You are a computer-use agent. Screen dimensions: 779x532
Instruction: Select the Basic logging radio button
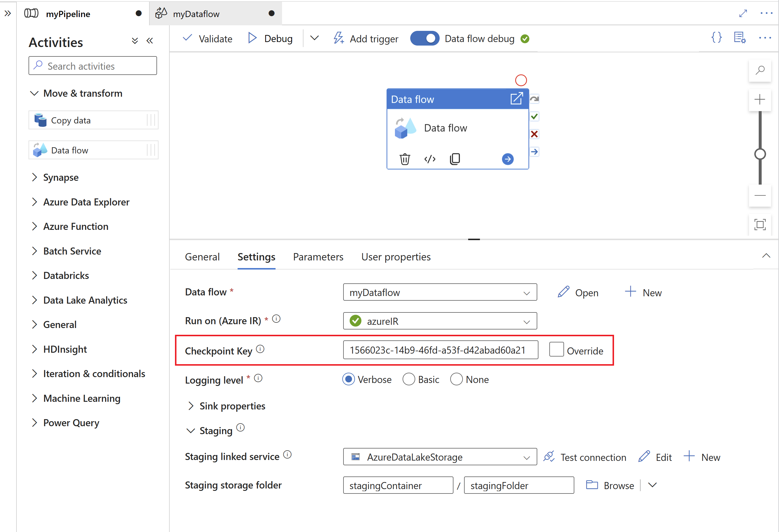[x=411, y=380]
